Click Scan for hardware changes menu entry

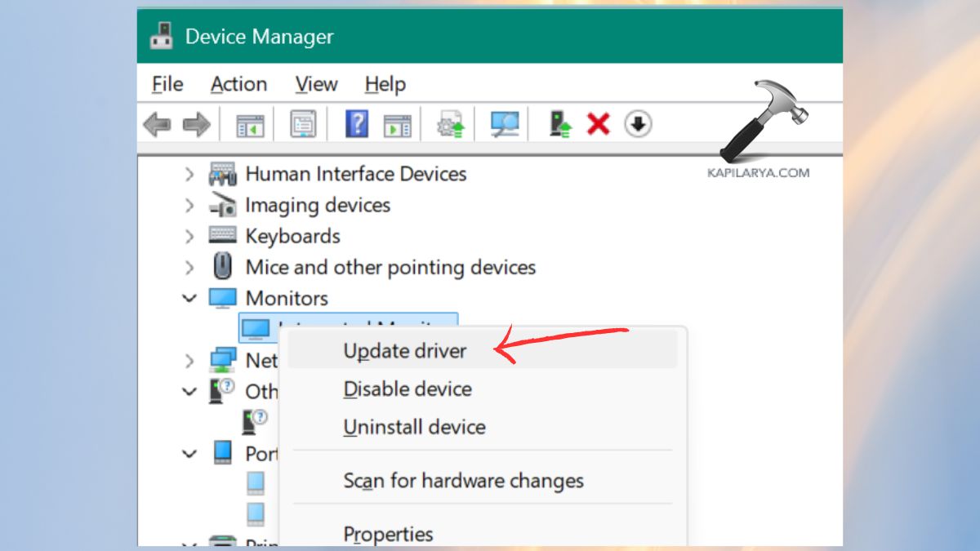tap(462, 480)
